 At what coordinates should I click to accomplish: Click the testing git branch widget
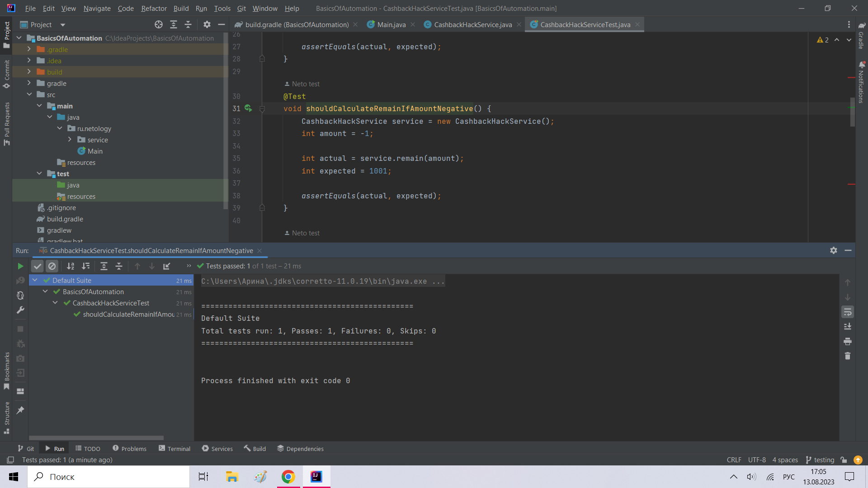[x=820, y=460]
